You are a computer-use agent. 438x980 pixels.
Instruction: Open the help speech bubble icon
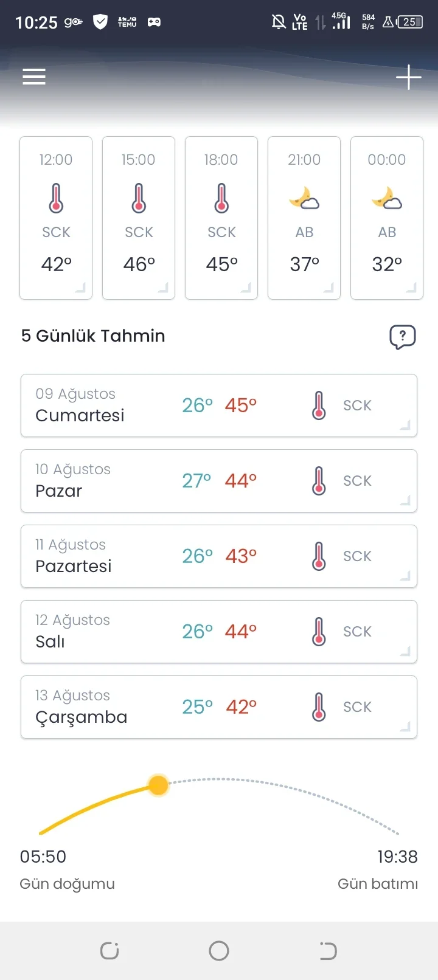pyautogui.click(x=402, y=337)
